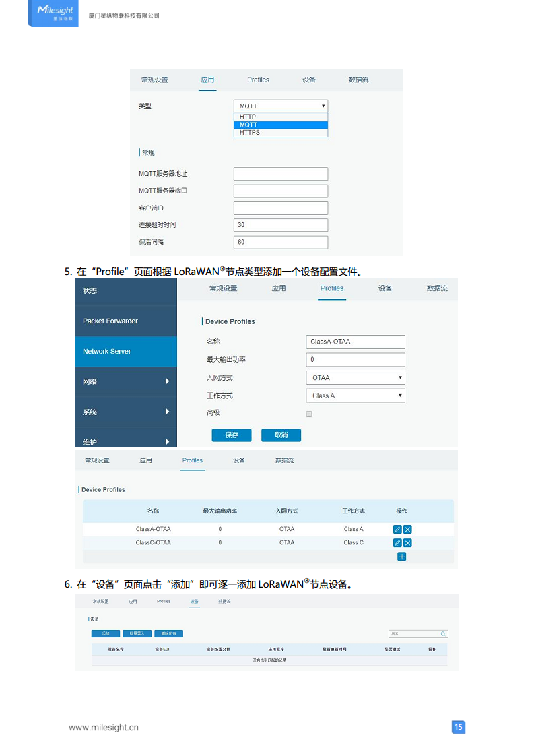Click the Milesight logo in page header
This screenshot has height=756, width=534.
54,13
